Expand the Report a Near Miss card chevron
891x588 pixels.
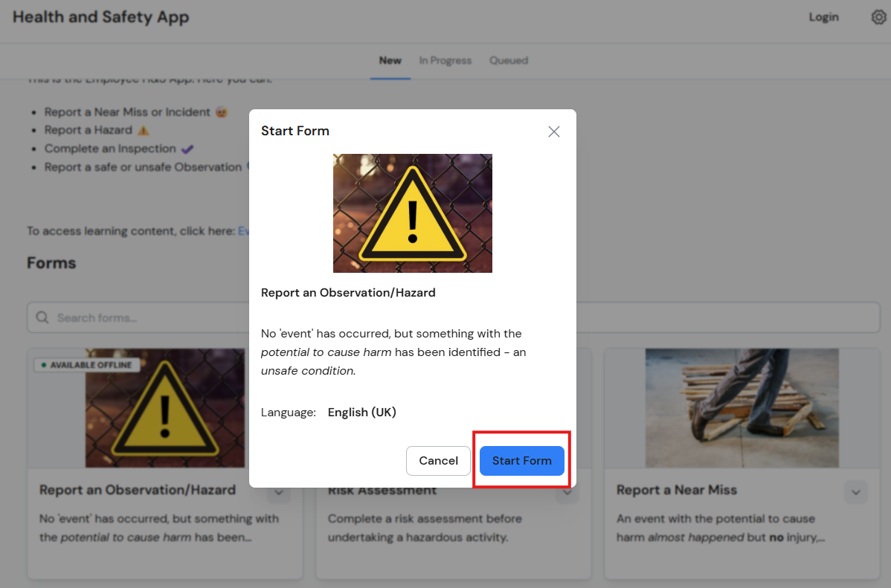point(856,492)
